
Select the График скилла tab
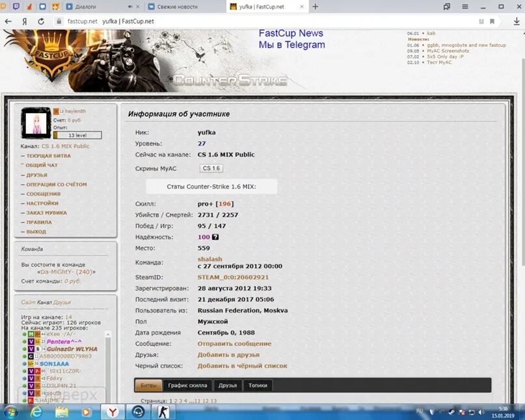click(187, 386)
